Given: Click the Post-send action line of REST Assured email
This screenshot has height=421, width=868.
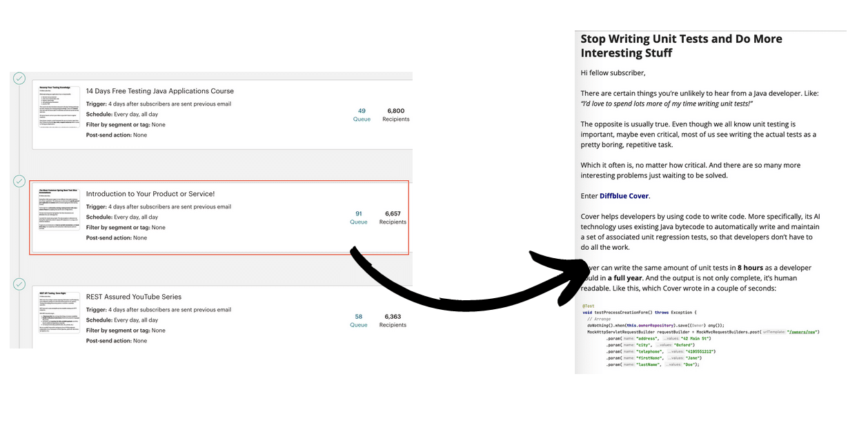Looking at the screenshot, I should 117,340.
